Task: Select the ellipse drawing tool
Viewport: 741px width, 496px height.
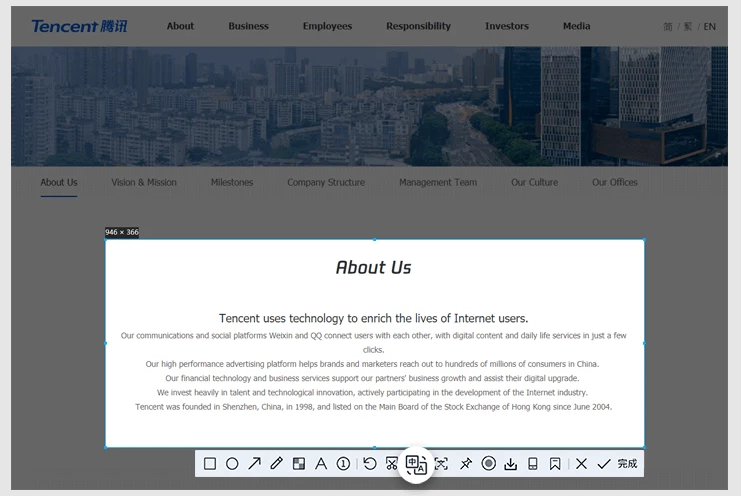Action: coord(232,464)
